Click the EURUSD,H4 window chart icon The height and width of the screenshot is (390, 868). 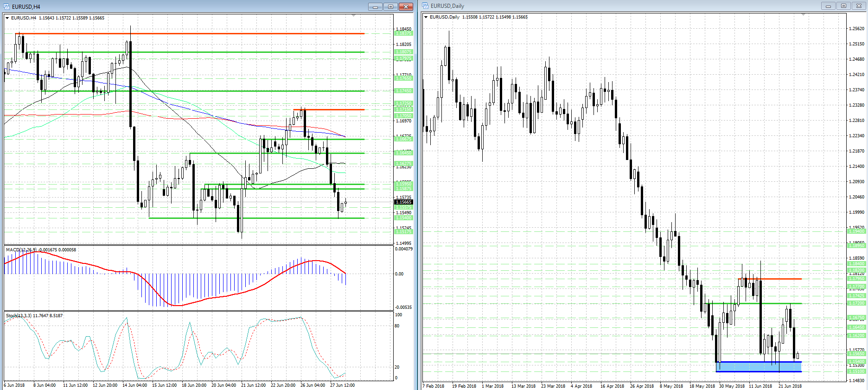[x=6, y=6]
